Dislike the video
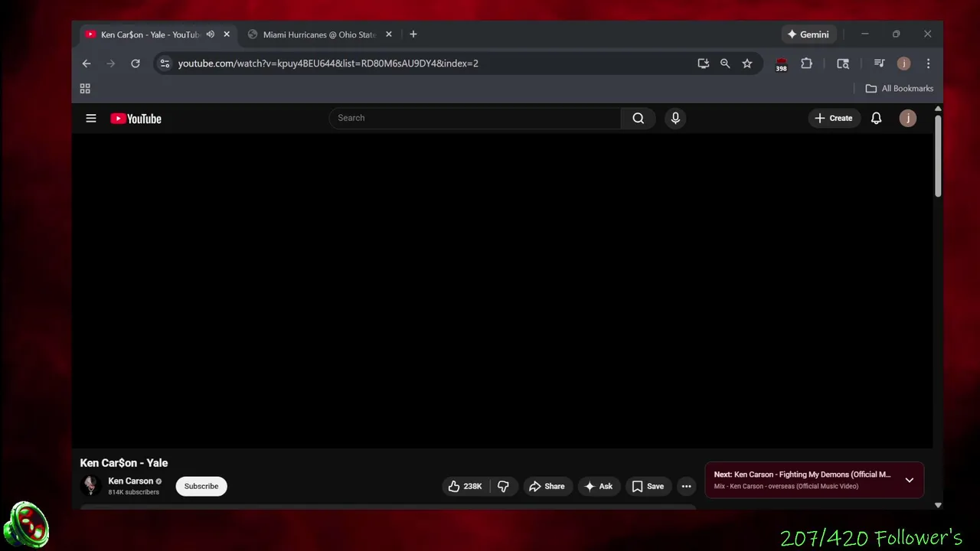Image resolution: width=980 pixels, height=551 pixels. [x=503, y=486]
